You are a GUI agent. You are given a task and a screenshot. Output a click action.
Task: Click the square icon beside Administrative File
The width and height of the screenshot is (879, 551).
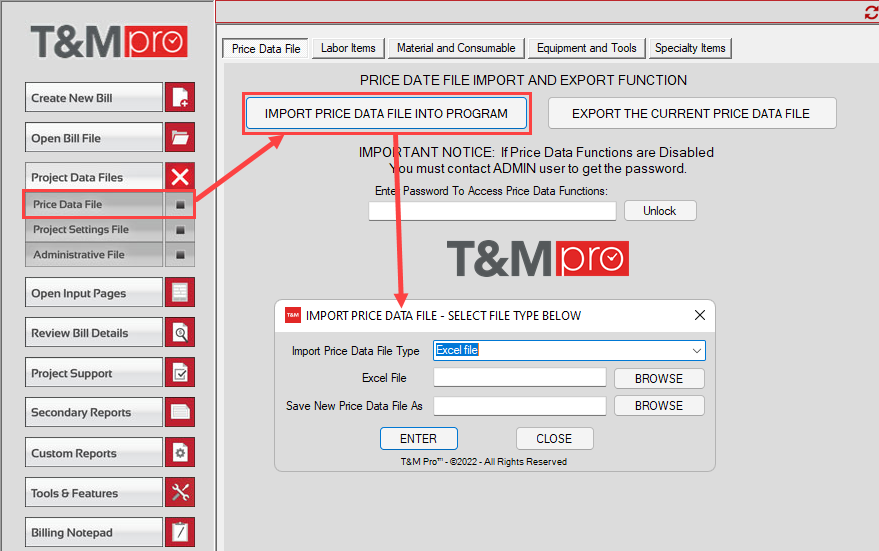(x=180, y=255)
